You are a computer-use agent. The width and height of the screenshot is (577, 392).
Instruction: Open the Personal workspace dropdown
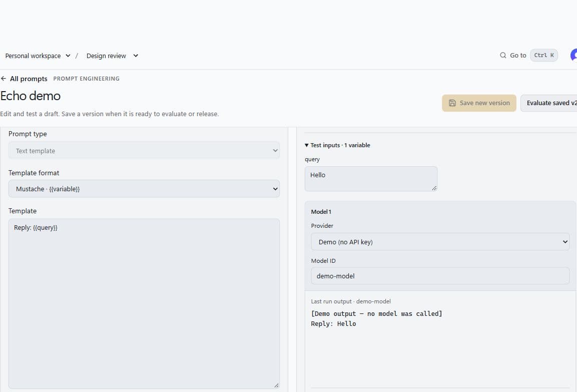coord(38,56)
